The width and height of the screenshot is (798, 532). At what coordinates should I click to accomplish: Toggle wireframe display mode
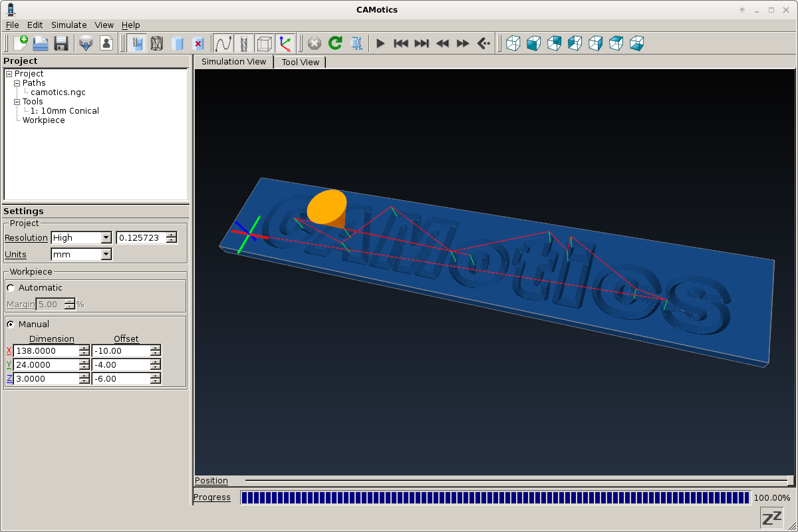coord(157,43)
